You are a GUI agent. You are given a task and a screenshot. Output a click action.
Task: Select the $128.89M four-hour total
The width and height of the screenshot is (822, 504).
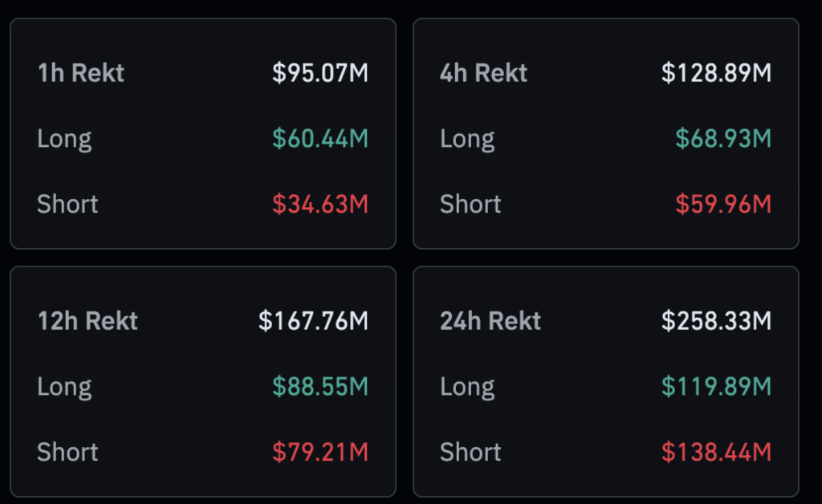[x=716, y=73]
